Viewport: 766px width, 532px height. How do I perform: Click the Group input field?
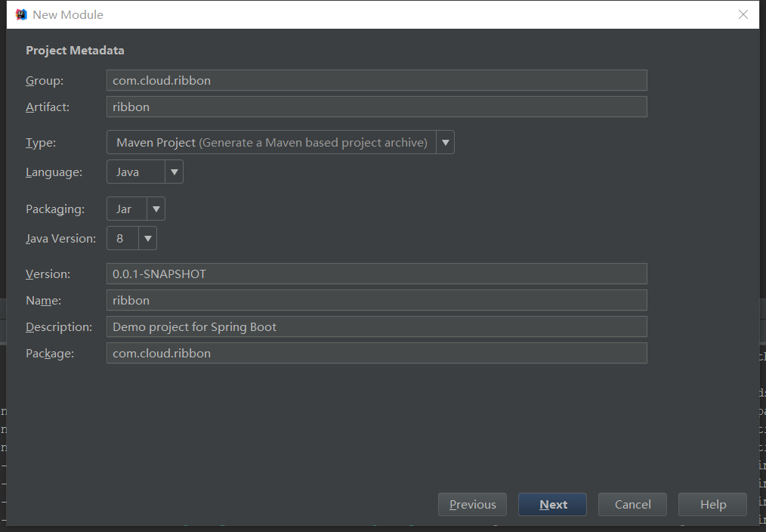coord(377,80)
